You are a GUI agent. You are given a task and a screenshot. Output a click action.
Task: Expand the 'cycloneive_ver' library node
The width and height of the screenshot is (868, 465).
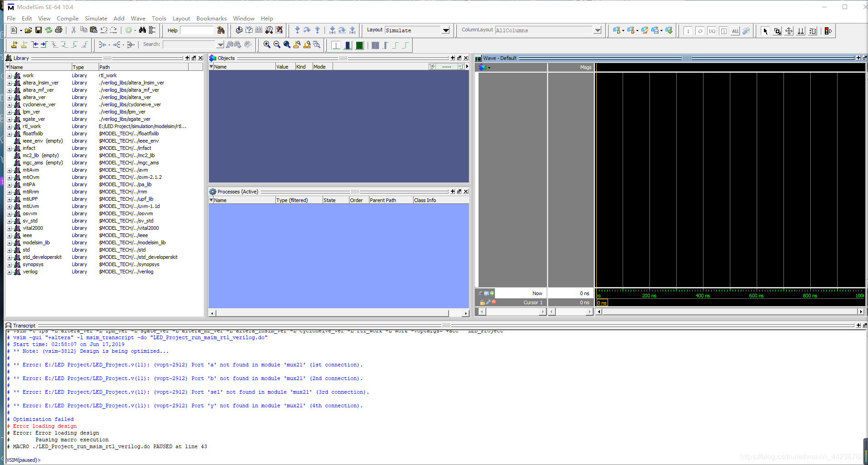[x=9, y=105]
